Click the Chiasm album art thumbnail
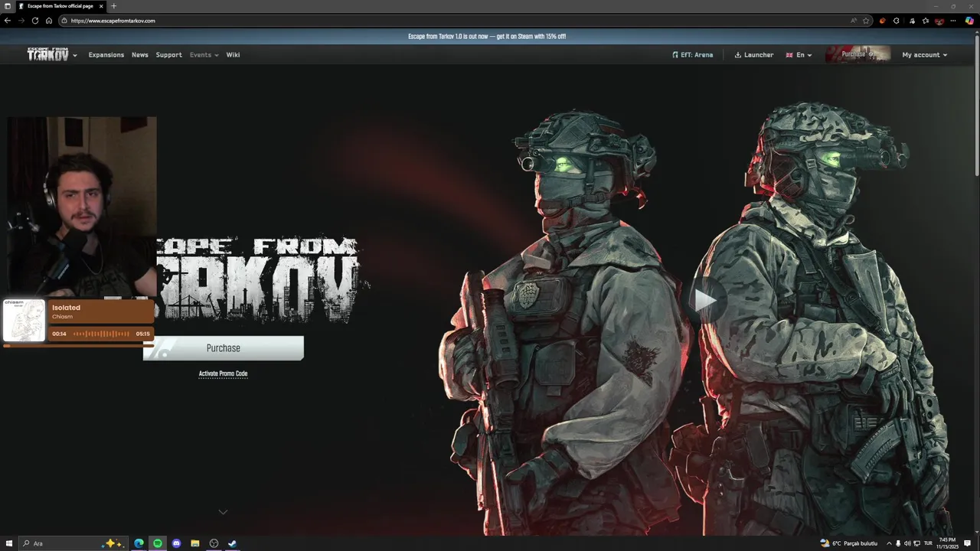The width and height of the screenshot is (980, 551). pos(24,320)
